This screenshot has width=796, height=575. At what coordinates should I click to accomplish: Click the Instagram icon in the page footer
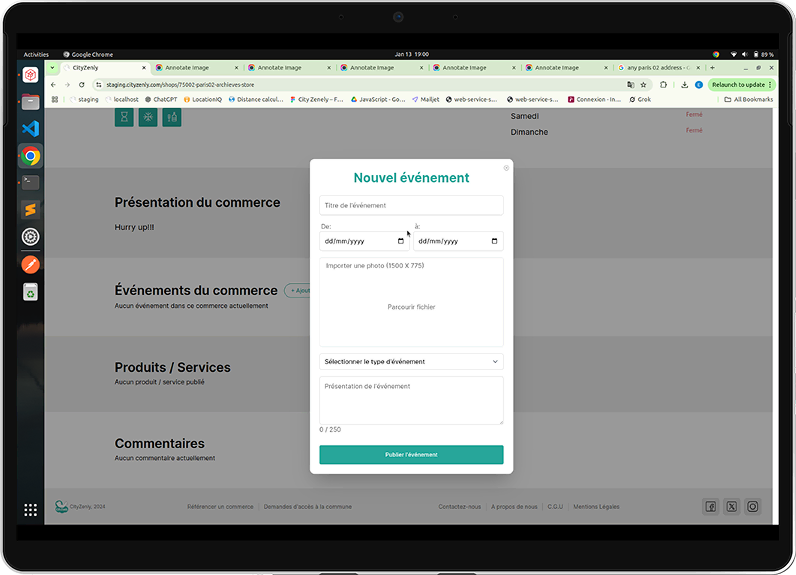[x=753, y=506]
